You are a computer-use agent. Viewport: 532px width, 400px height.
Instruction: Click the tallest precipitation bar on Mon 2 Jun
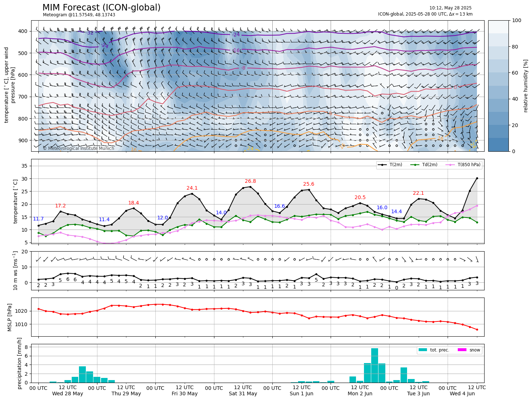tap(375, 365)
